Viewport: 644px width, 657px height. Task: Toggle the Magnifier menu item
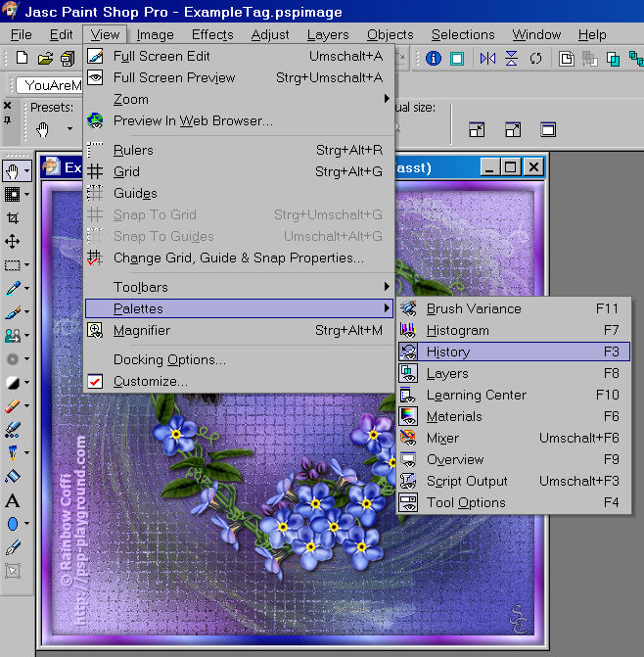click(x=239, y=330)
